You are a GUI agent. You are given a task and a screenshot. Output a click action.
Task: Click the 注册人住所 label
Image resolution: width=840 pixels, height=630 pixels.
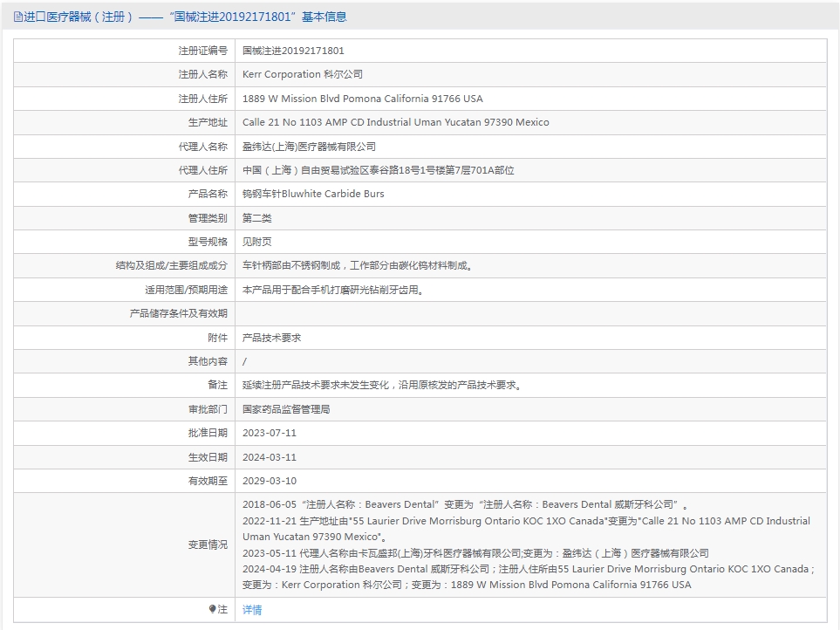(202, 99)
